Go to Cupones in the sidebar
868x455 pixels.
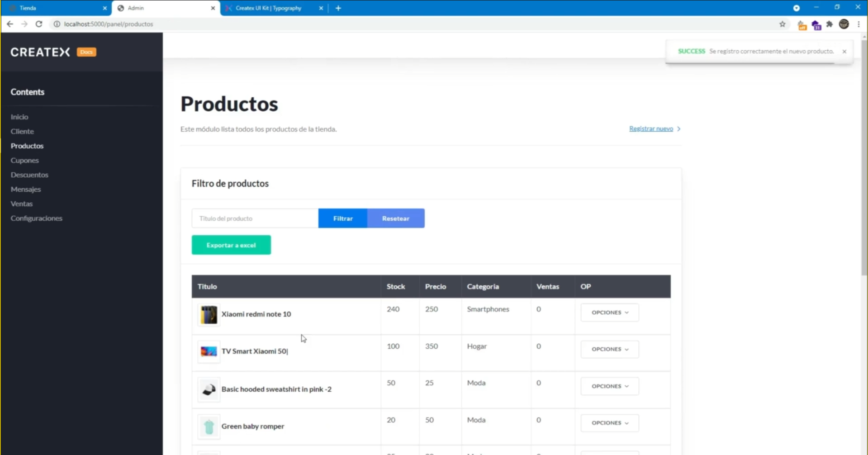click(x=25, y=160)
